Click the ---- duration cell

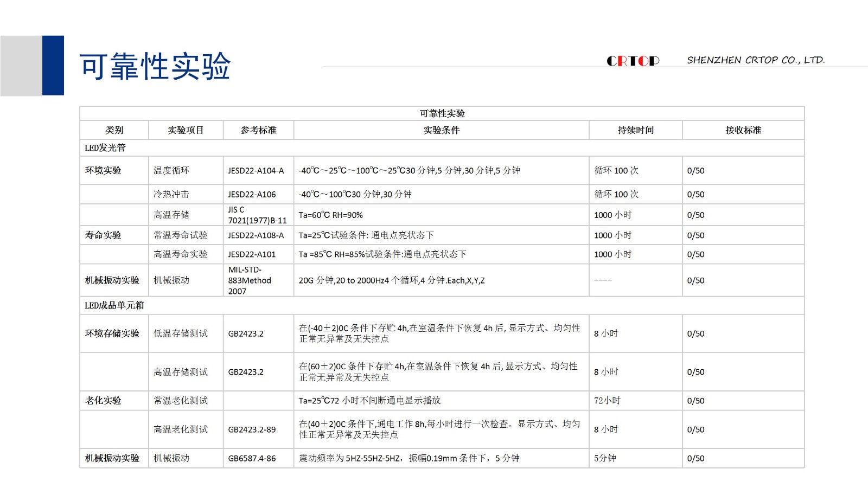tap(635, 280)
